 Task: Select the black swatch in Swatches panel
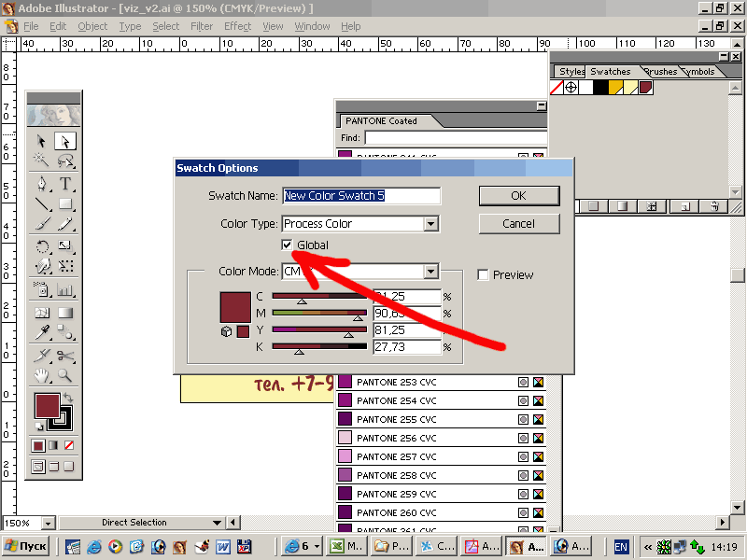(x=600, y=87)
